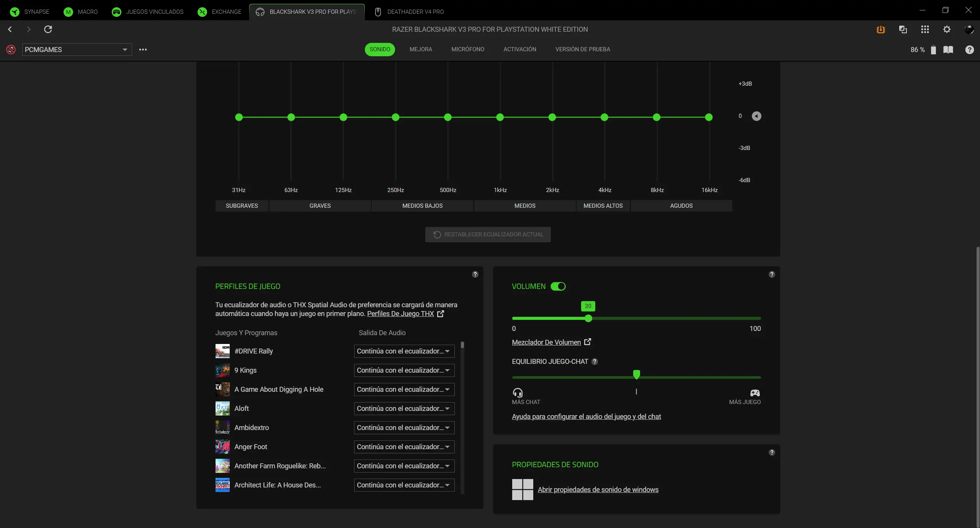Open the Mezclador De Volumen link
This screenshot has width=980, height=528.
[x=551, y=342]
